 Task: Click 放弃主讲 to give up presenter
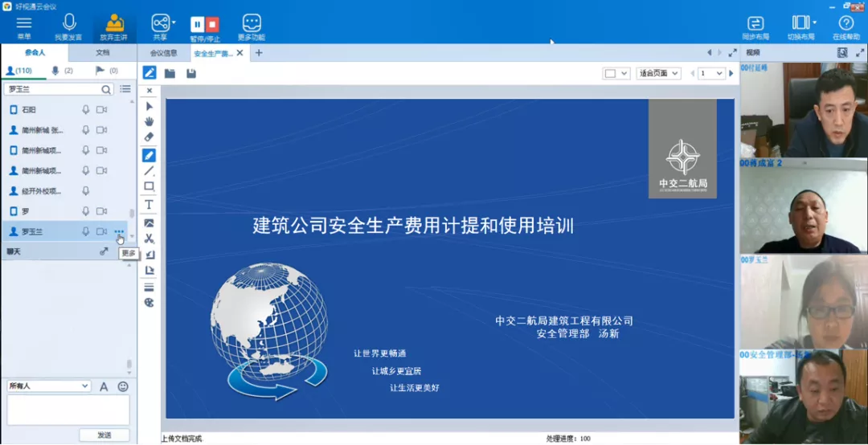pyautogui.click(x=114, y=23)
